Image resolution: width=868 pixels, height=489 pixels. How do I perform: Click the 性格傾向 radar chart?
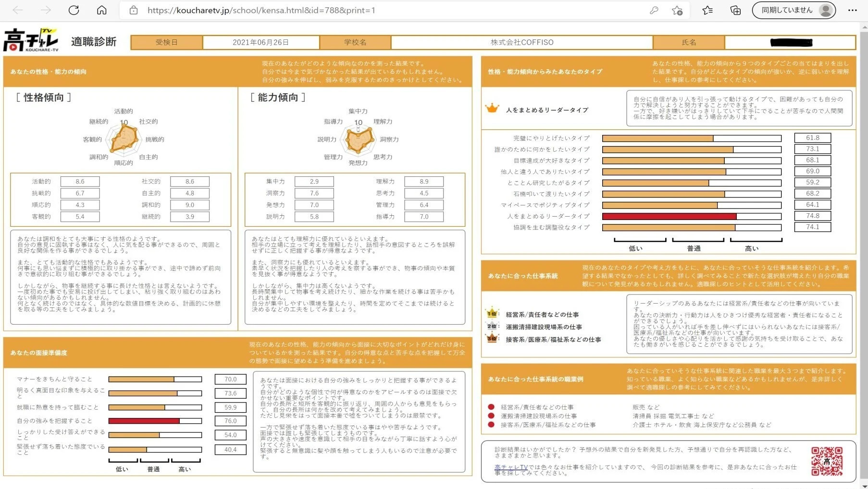pyautogui.click(x=124, y=139)
